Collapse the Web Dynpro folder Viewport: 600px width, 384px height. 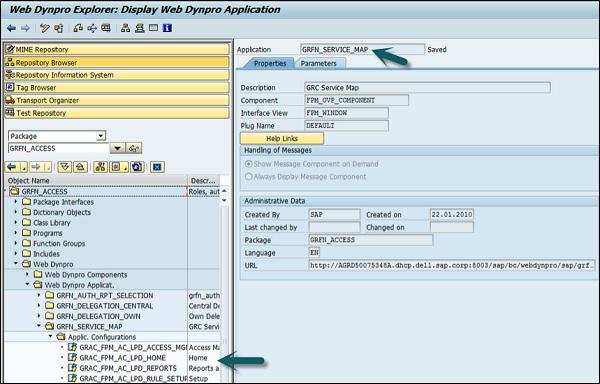[x=16, y=264]
